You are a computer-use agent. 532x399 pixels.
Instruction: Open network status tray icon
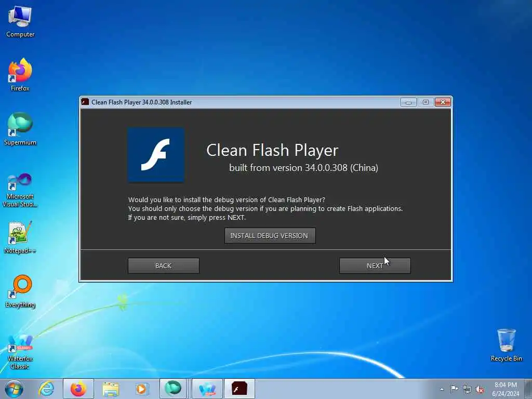(x=467, y=389)
